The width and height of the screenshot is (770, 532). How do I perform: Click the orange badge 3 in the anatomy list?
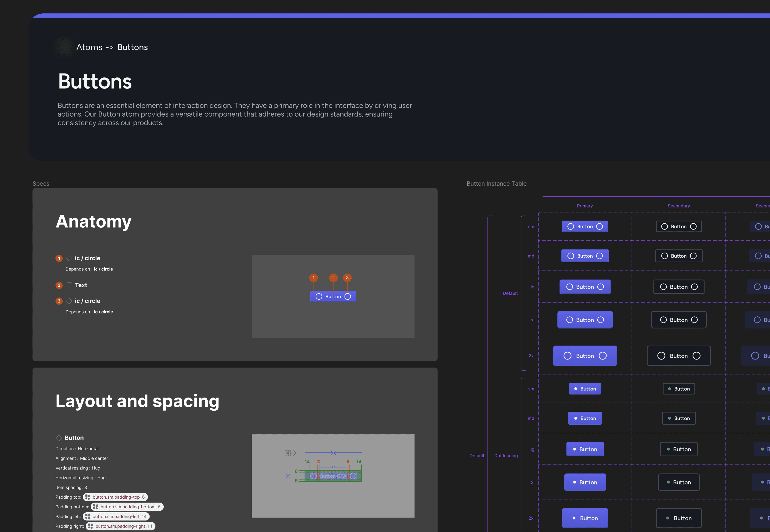tap(59, 301)
